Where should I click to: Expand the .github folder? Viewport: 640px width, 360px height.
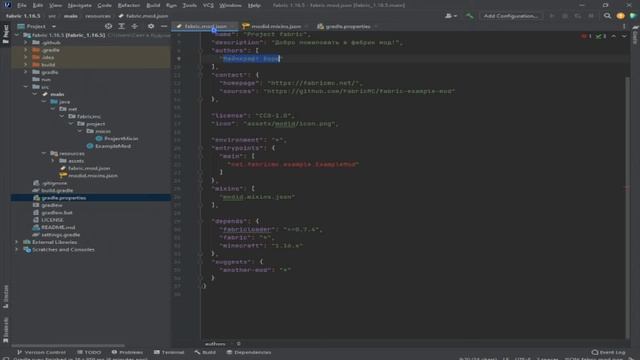tap(26, 42)
